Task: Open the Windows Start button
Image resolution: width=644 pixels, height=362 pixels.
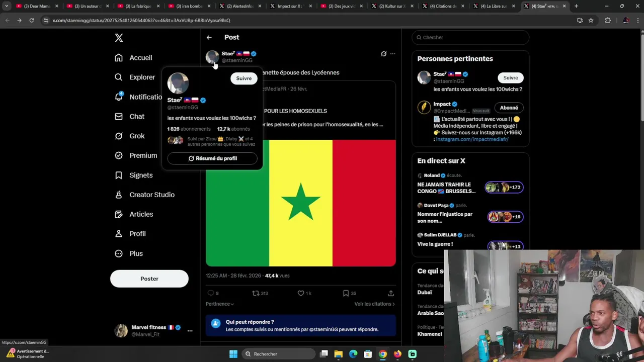Action: click(233, 354)
